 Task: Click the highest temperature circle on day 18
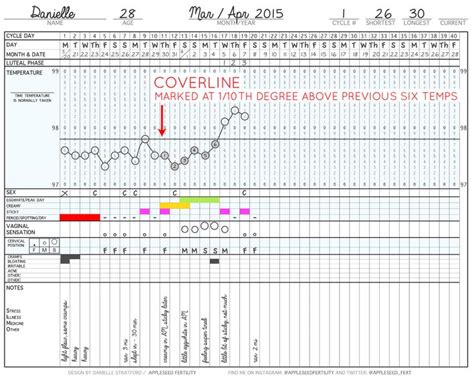pos(235,110)
